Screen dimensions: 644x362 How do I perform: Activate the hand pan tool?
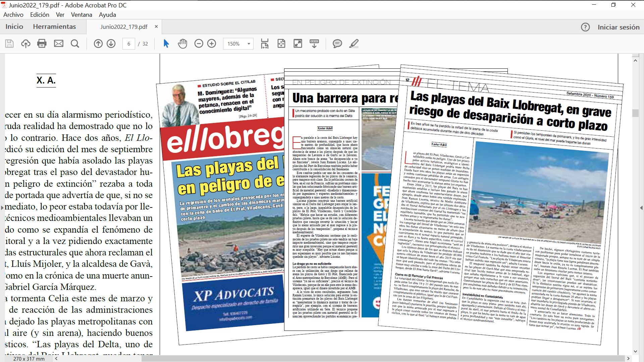pos(182,44)
